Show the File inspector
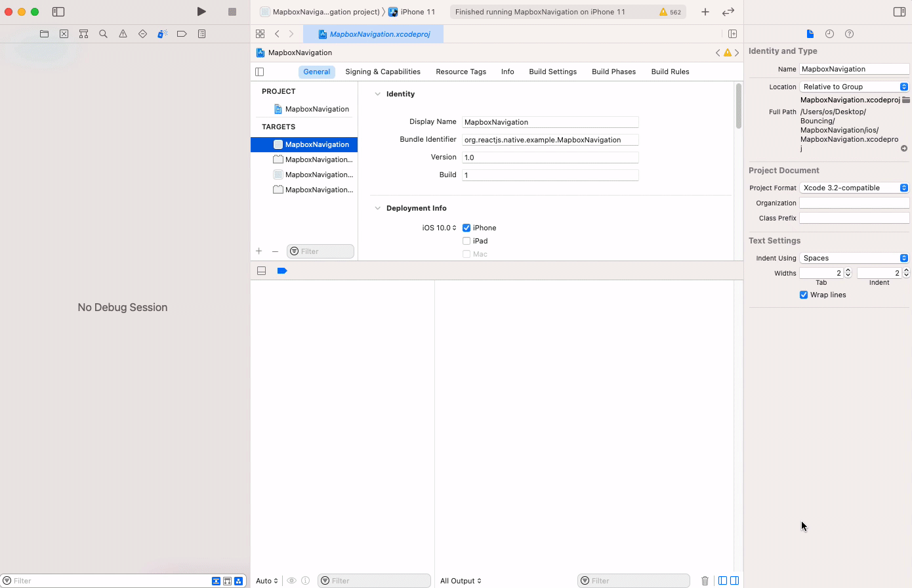The height and width of the screenshot is (588, 912). click(x=810, y=33)
